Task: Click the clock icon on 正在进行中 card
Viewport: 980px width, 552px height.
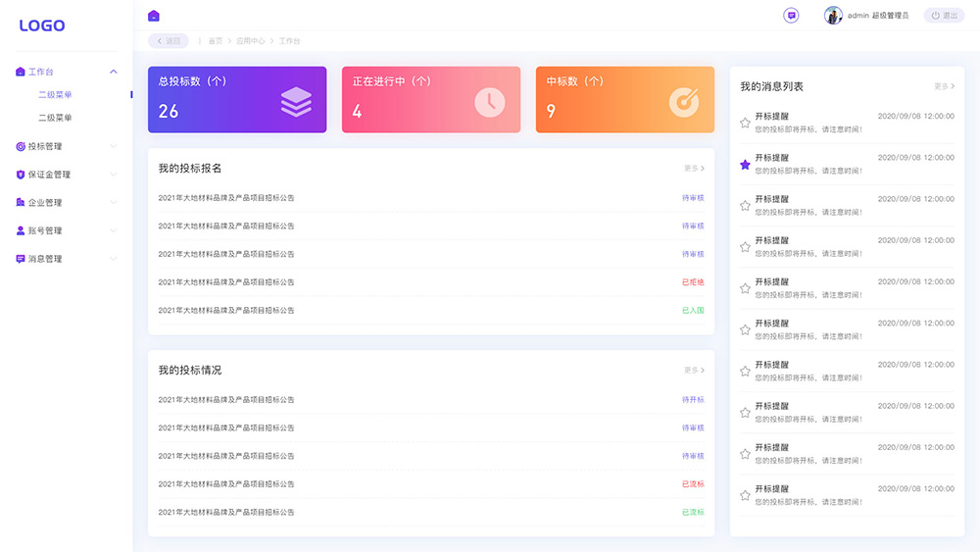Action: [490, 102]
